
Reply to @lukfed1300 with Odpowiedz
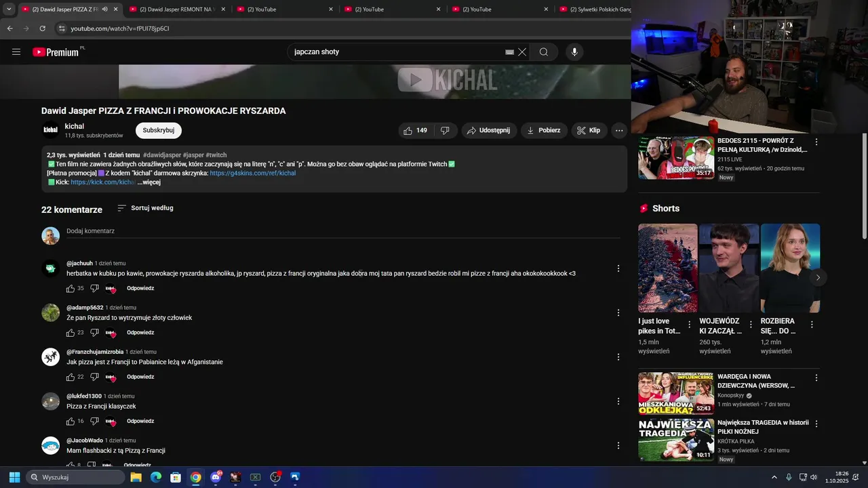[x=140, y=421]
